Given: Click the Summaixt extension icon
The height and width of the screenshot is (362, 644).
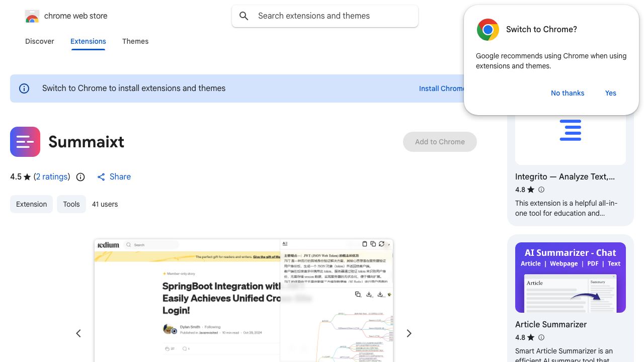Looking at the screenshot, I should [25, 142].
